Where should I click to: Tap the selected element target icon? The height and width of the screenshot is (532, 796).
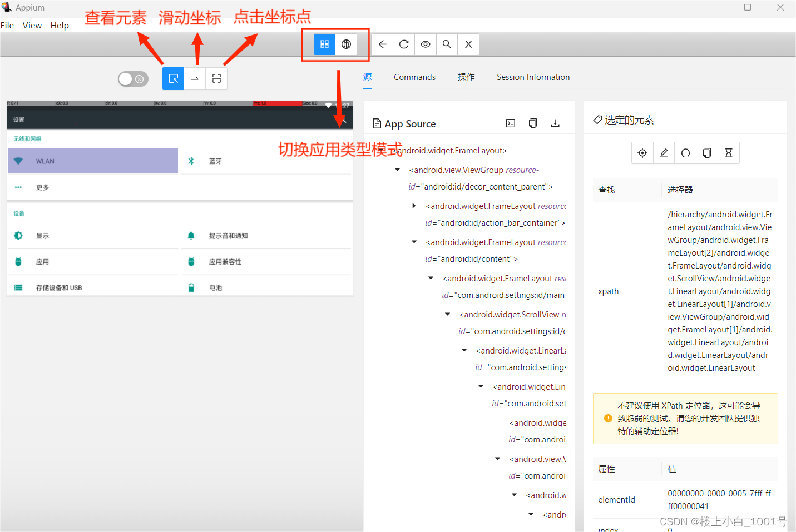[642, 153]
